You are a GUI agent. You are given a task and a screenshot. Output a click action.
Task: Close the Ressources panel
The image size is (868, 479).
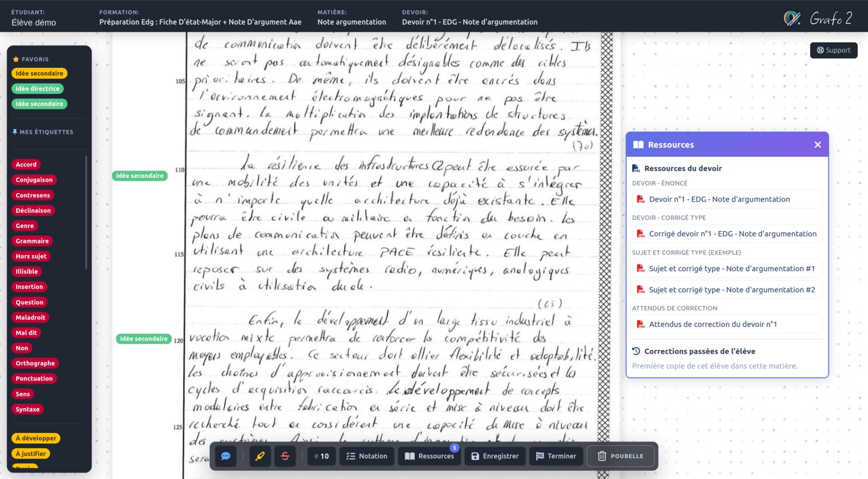point(818,145)
